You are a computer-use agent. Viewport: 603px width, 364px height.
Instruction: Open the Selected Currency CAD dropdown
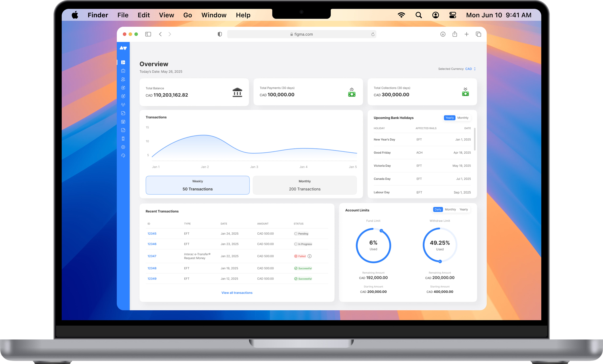(470, 69)
